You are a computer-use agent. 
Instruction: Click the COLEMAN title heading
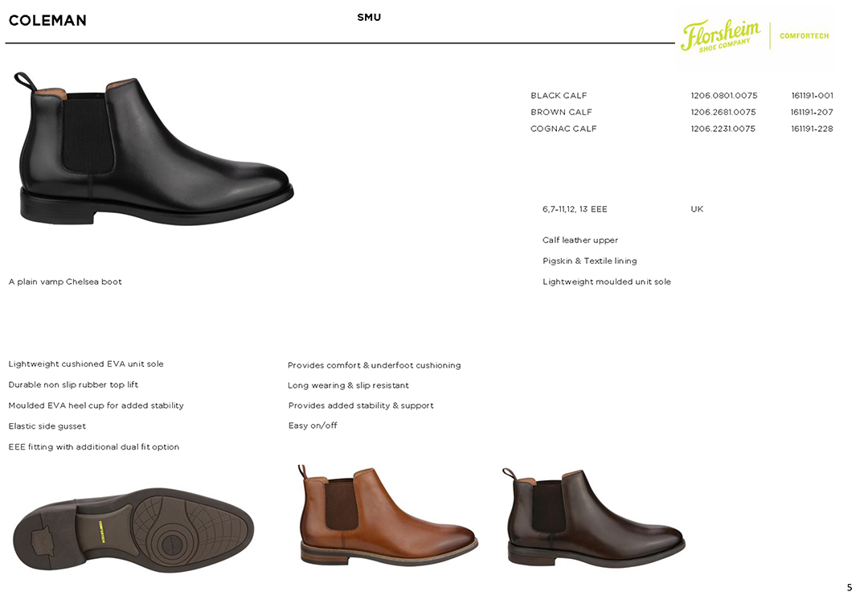click(x=47, y=20)
